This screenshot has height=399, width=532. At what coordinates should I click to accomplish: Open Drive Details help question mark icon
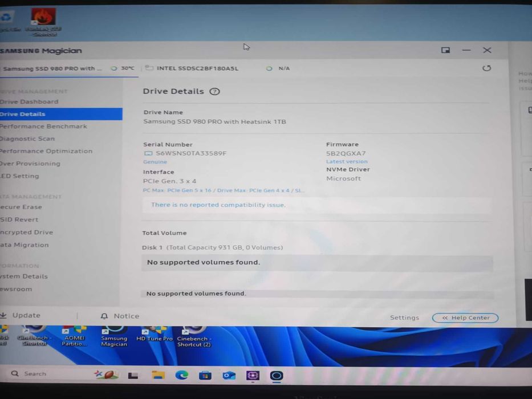(x=214, y=91)
